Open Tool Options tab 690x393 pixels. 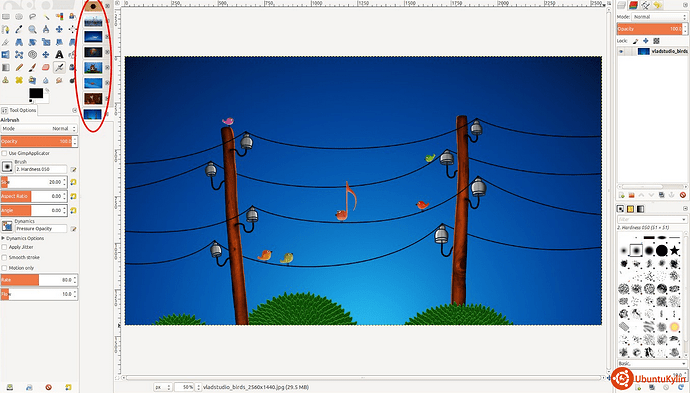point(19,110)
